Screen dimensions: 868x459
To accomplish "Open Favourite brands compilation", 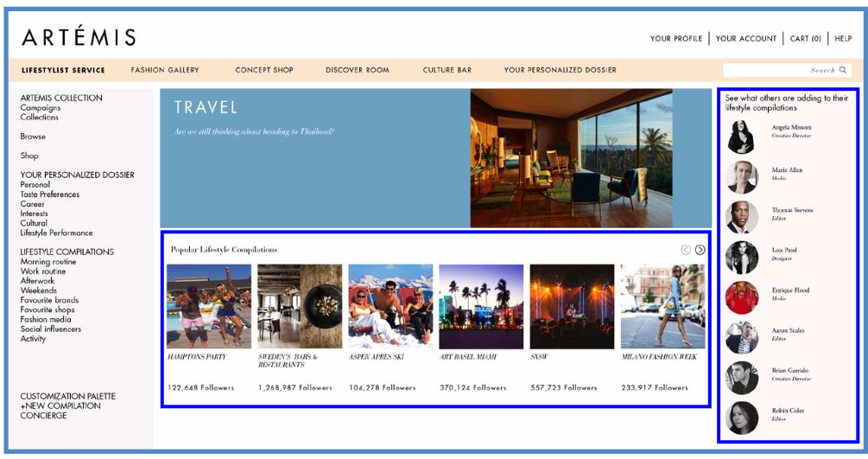I will point(49,300).
